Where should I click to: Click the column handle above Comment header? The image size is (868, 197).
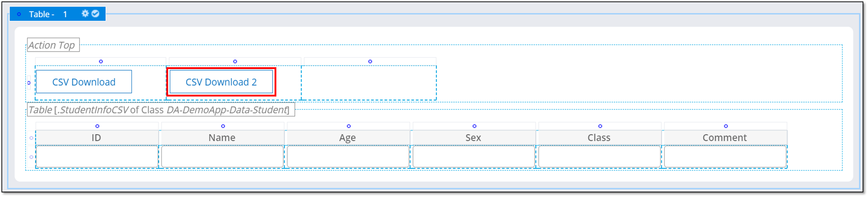click(x=726, y=126)
